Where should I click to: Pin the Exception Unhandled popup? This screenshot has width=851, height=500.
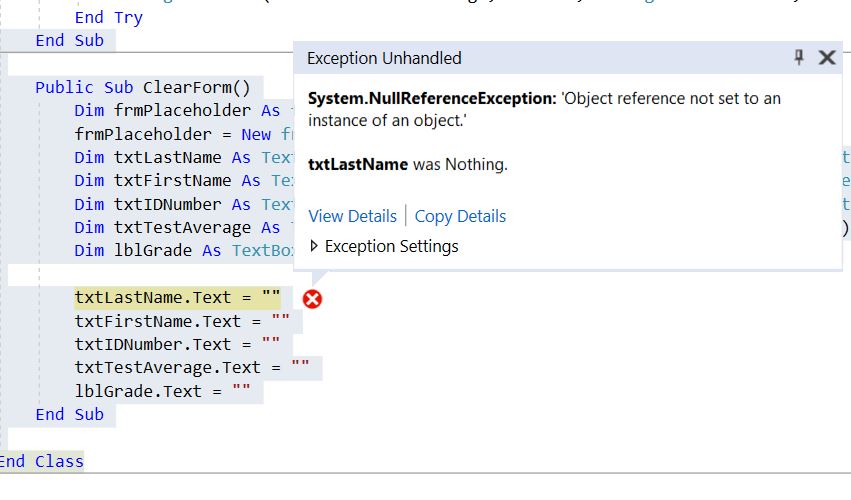tap(799, 57)
